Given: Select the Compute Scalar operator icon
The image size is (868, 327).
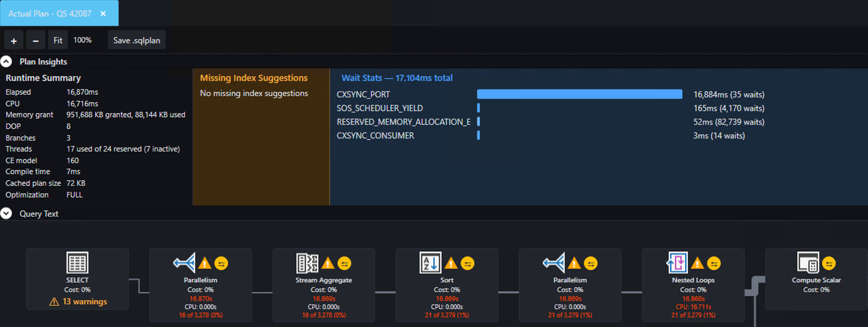Looking at the screenshot, I should click(808, 263).
